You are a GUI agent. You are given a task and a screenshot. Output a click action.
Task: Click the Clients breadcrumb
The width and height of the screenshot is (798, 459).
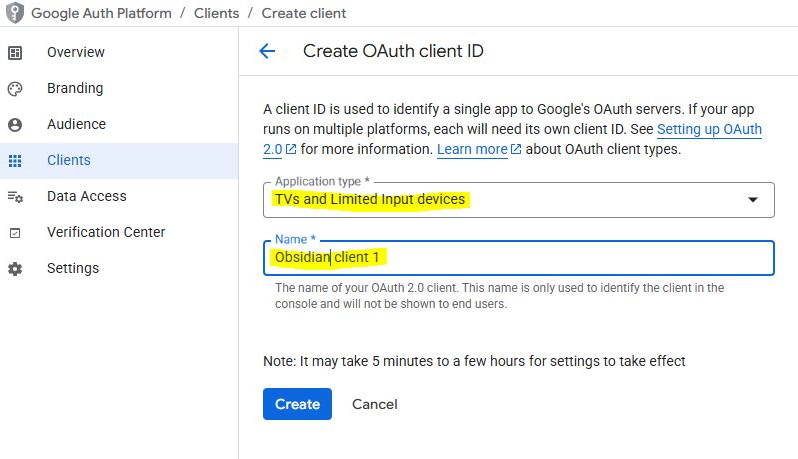tap(216, 13)
